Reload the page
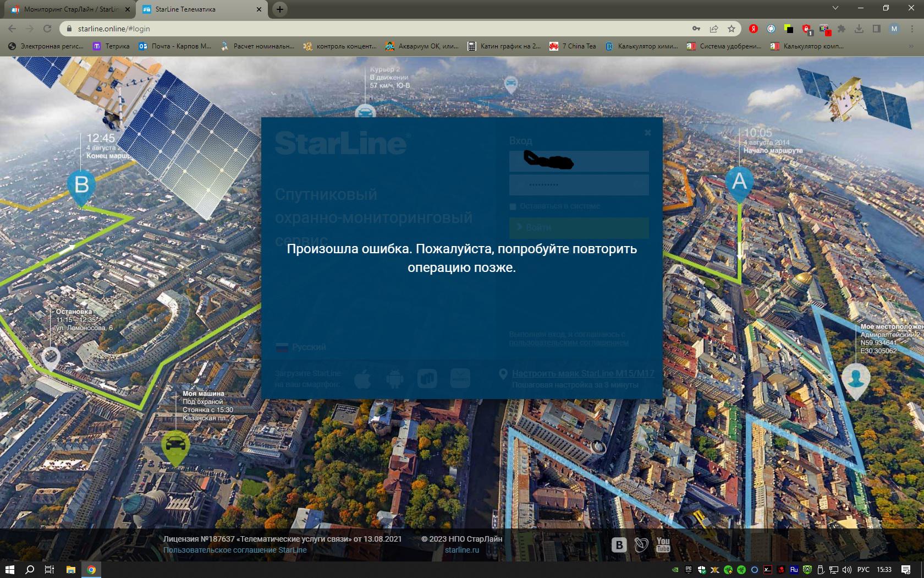The image size is (924, 578). tap(47, 29)
